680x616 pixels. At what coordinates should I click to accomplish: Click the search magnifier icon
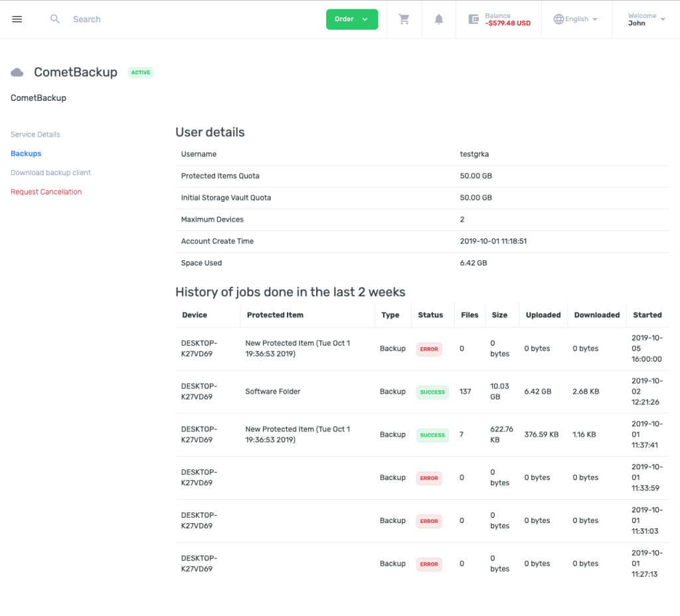pos(55,19)
